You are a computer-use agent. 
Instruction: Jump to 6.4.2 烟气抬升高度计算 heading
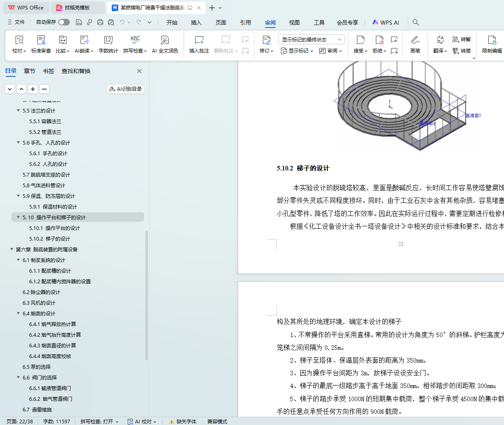point(55,335)
